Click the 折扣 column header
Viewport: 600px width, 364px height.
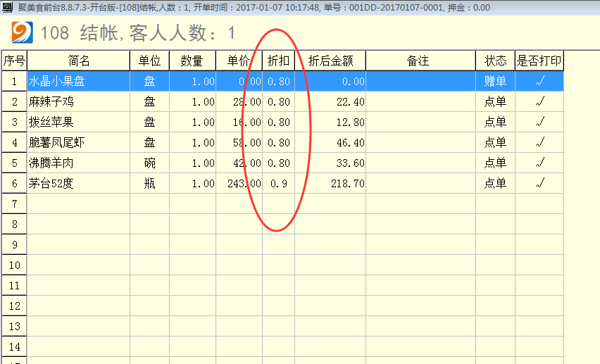click(x=278, y=61)
